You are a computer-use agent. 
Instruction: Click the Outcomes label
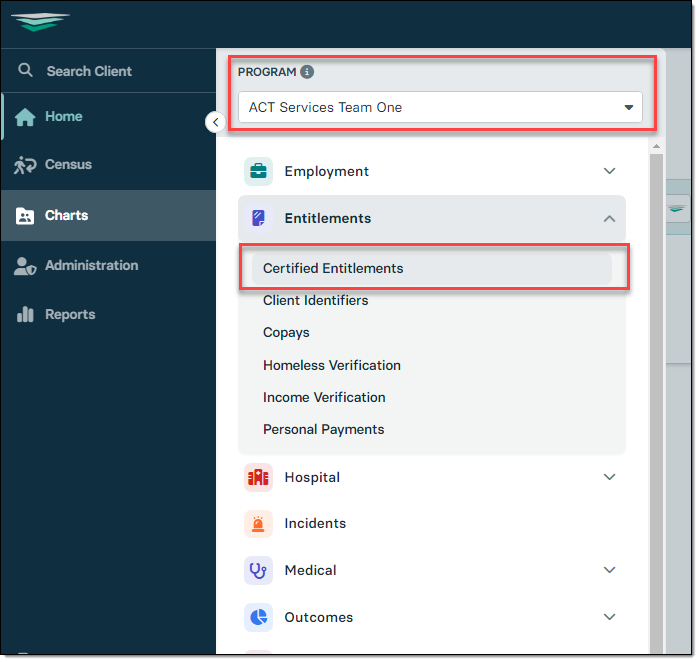pyautogui.click(x=319, y=618)
